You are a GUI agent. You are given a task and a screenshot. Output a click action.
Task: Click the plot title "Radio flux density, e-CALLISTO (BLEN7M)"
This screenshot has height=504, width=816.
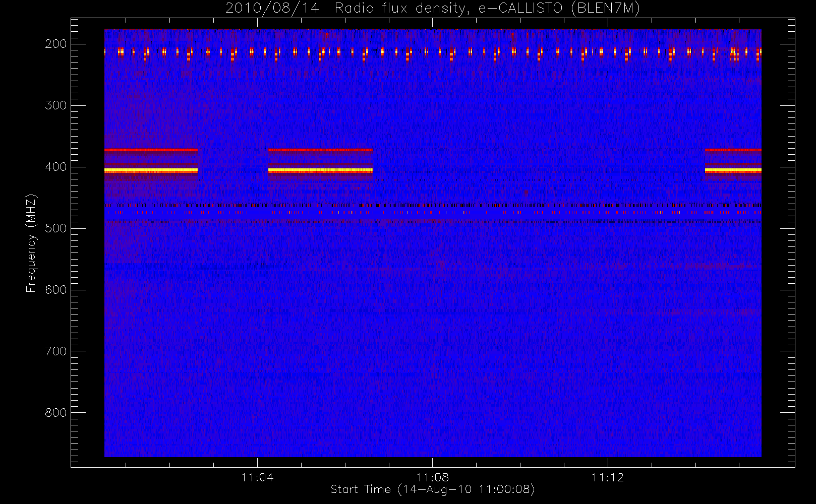click(x=487, y=9)
